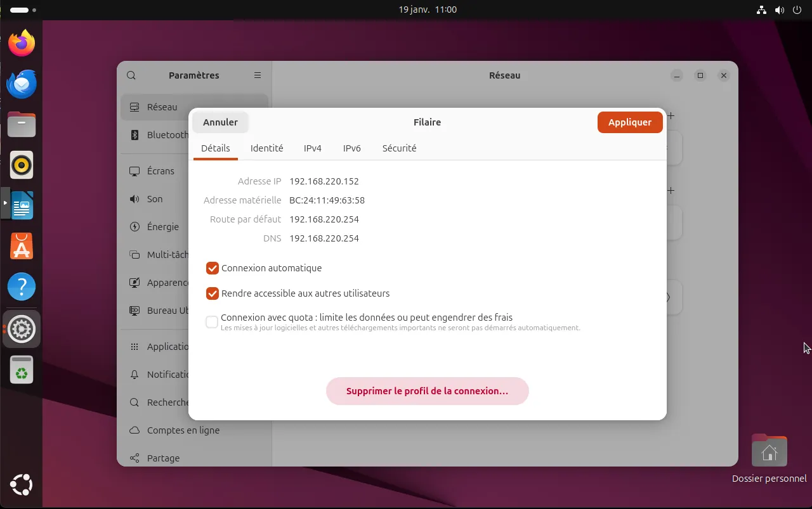The width and height of the screenshot is (812, 509).
Task: Open Firefox from the dock
Action: coord(22,43)
